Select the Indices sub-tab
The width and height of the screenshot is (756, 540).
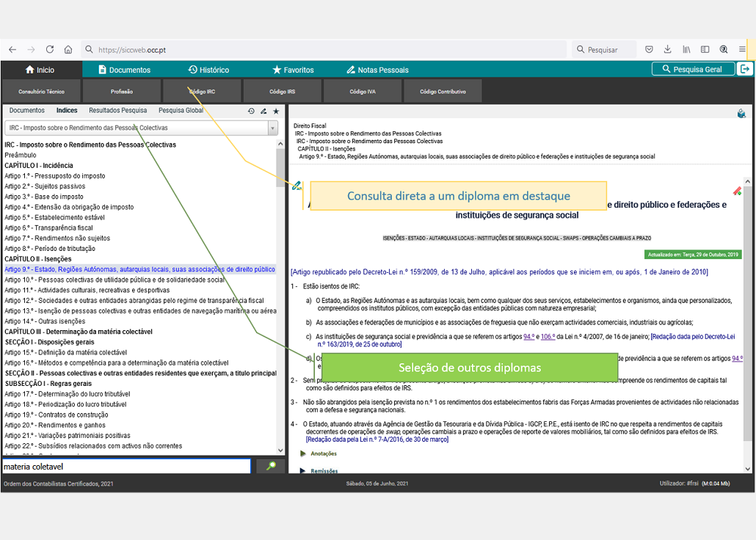(x=67, y=110)
